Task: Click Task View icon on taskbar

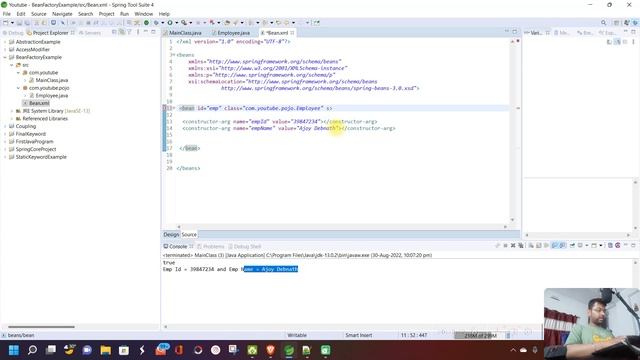Action: pyautogui.click(x=51, y=350)
